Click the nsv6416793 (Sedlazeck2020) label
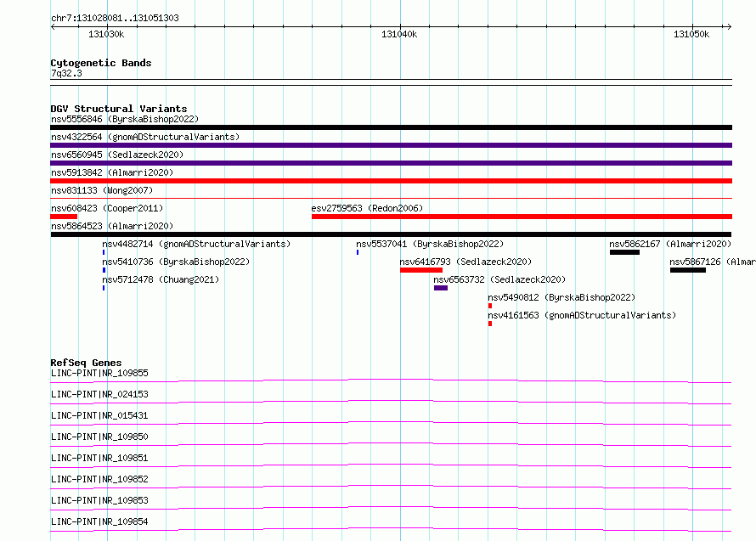 point(465,262)
